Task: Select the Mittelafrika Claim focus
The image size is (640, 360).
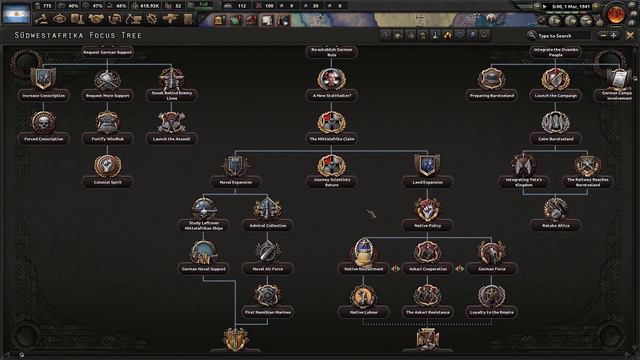Action: tap(331, 127)
